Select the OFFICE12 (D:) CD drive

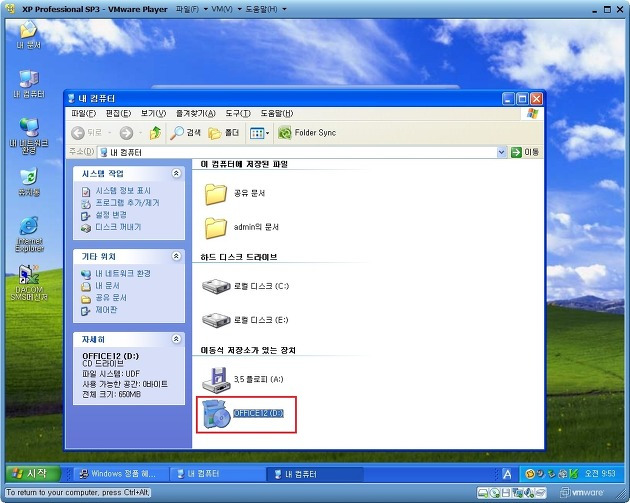243,414
